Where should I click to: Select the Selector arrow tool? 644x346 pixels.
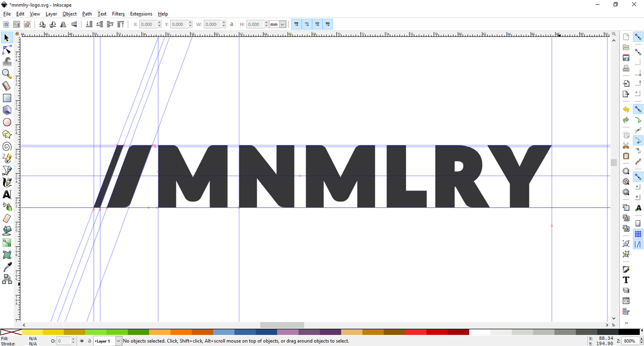[7, 38]
